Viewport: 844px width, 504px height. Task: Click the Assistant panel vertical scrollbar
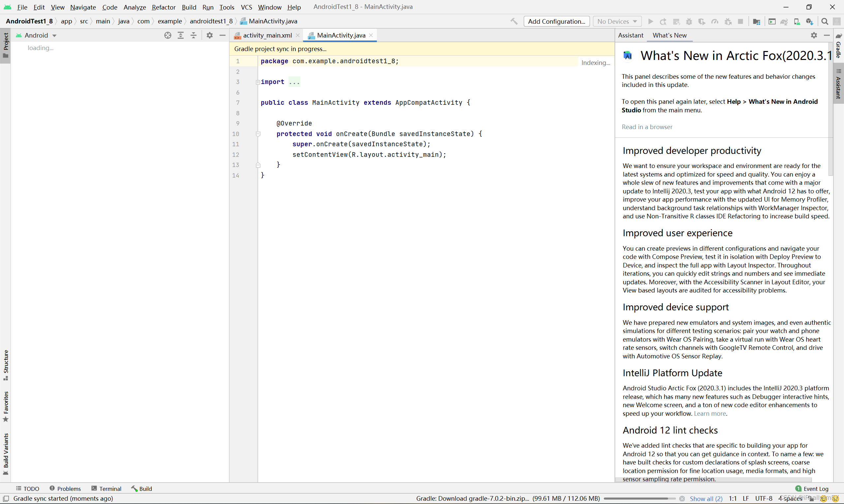[x=830, y=109]
